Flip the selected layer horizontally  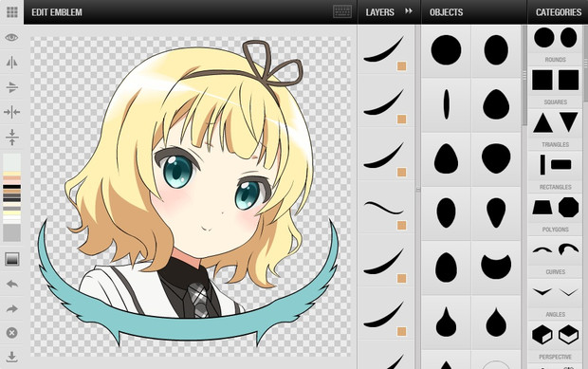click(11, 63)
